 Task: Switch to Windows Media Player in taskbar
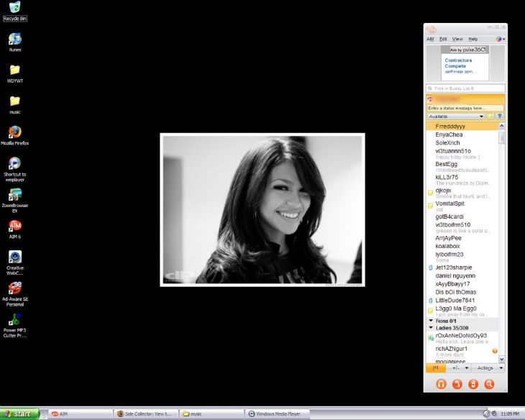point(277,414)
